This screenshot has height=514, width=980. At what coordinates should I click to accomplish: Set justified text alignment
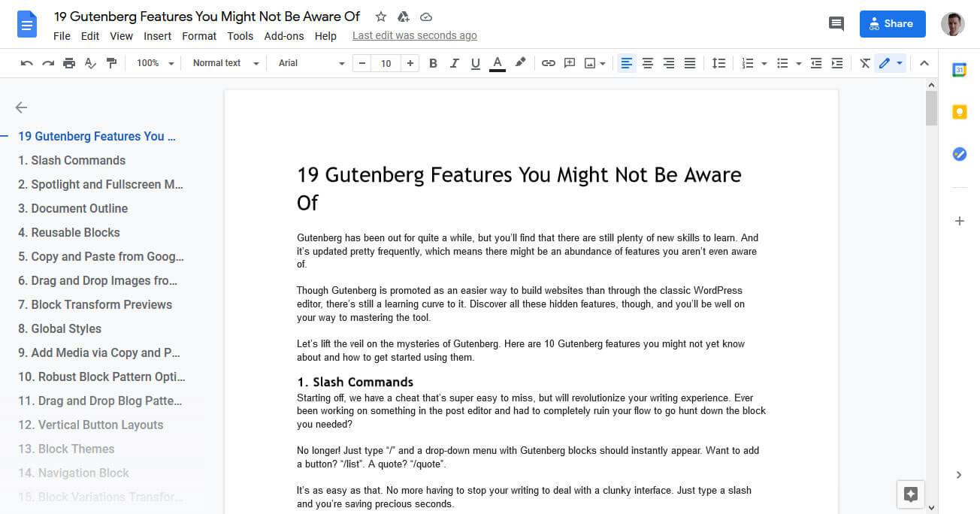click(x=690, y=63)
